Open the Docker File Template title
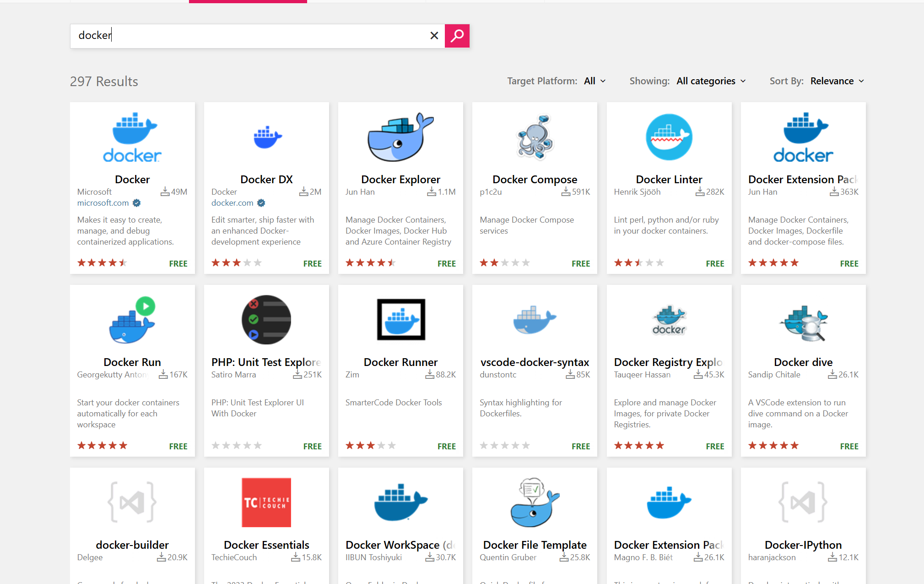Image resolution: width=924 pixels, height=584 pixels. point(535,545)
